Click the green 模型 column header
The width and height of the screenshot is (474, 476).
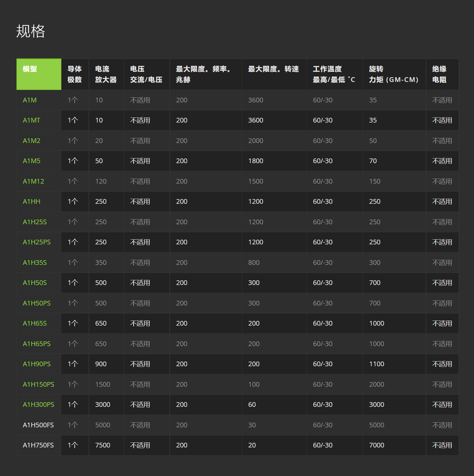pos(39,74)
